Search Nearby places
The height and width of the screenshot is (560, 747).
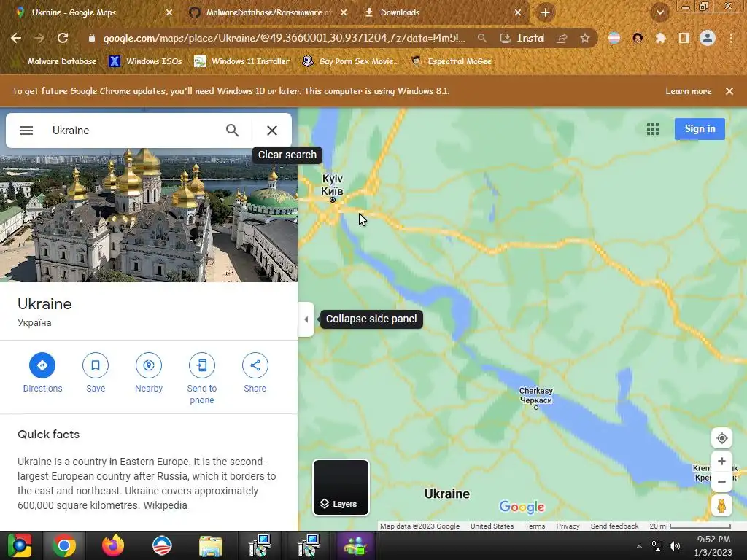[149, 373]
